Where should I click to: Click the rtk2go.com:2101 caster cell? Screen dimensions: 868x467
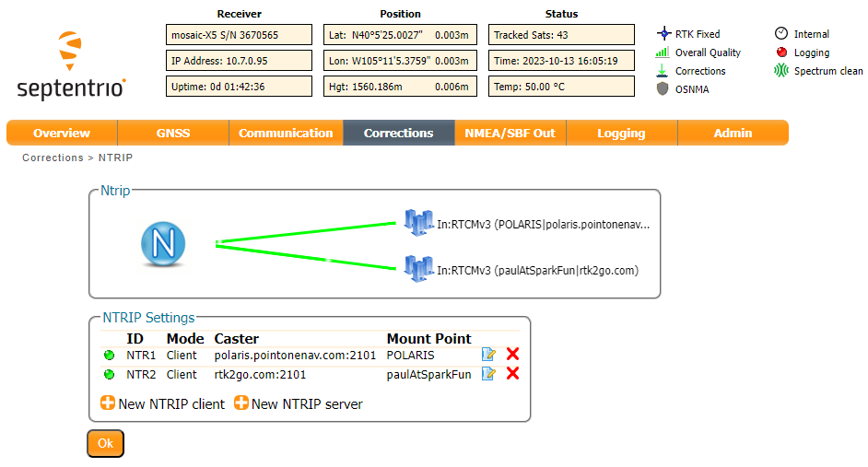[x=260, y=375]
